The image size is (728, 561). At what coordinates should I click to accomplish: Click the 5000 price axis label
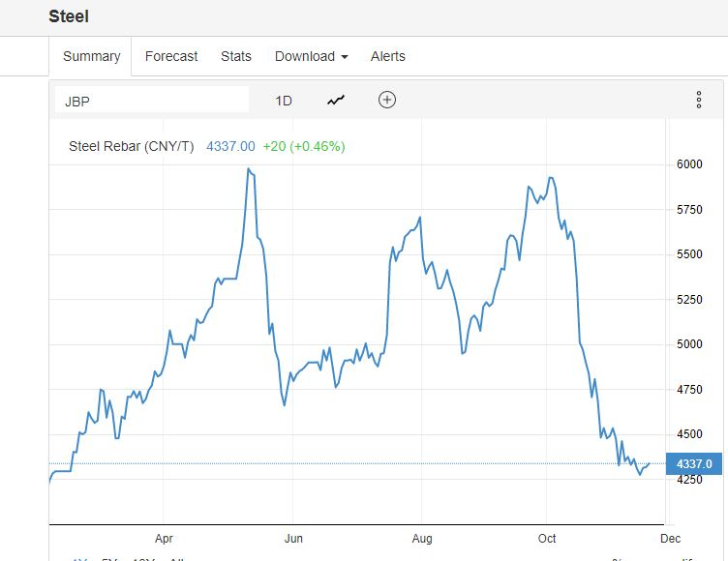(689, 344)
